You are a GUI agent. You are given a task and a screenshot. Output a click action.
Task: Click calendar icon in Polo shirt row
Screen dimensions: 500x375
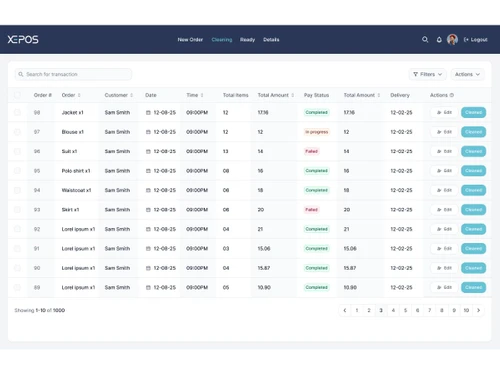click(x=148, y=171)
